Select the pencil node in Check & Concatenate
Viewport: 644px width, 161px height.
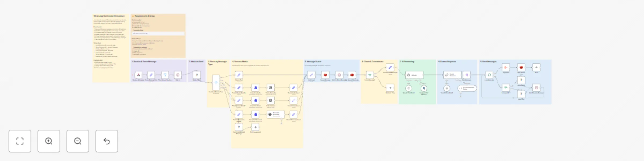[x=390, y=67]
